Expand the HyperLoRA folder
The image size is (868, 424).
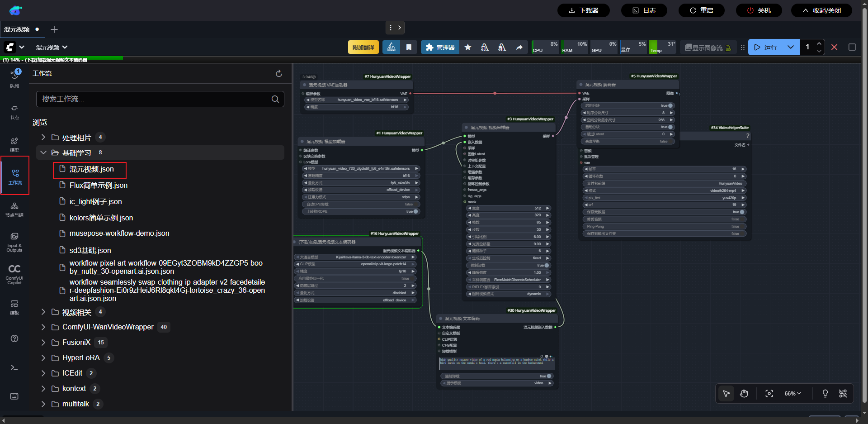43,358
